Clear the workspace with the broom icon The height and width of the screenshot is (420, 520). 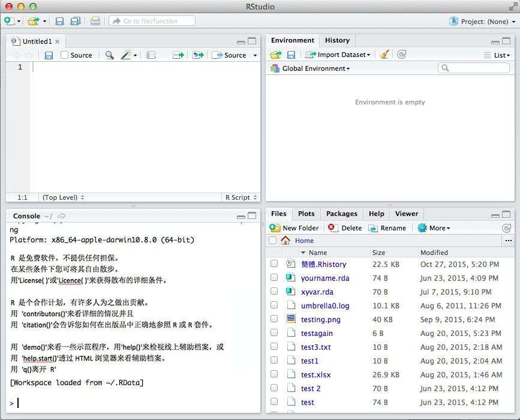click(x=384, y=55)
